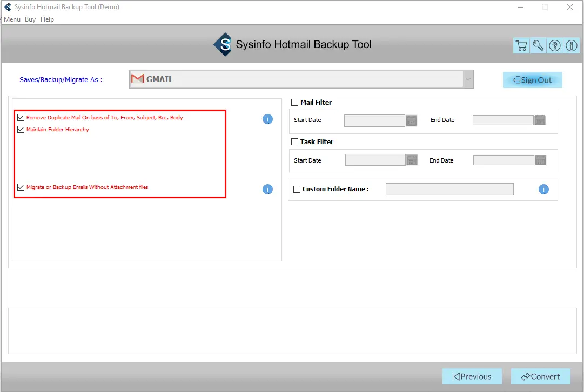Click the Sysinfo logo in header
The width and height of the screenshot is (584, 392).
223,44
